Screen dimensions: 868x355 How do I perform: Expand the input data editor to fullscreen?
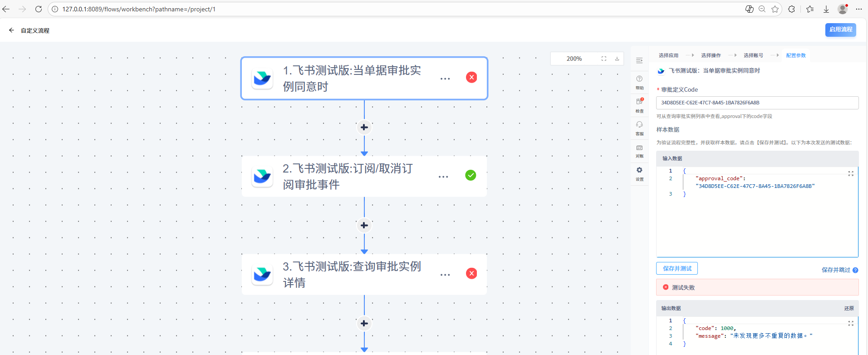coord(851,174)
